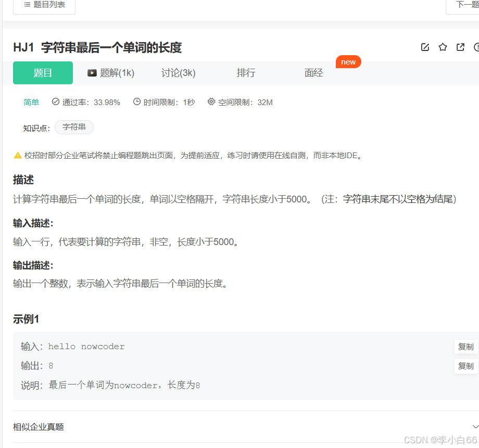Screen dimensions: 479x448
Task: Click the 输入描述: heading
Action: pyautogui.click(x=33, y=223)
